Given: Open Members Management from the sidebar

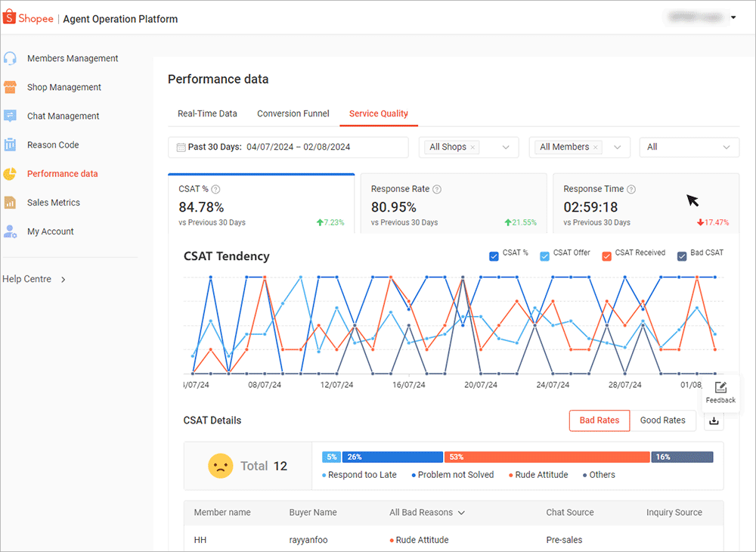Looking at the screenshot, I should point(73,58).
